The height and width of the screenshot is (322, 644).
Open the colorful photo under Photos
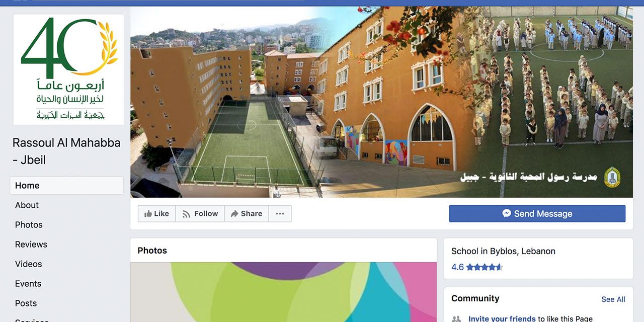284,292
